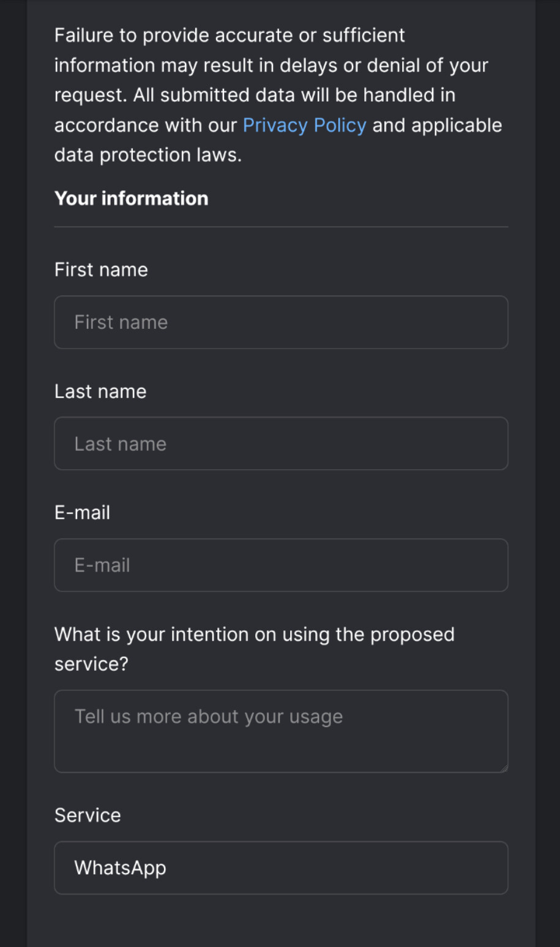The height and width of the screenshot is (947, 560).
Task: Focus the Last name input box
Action: [281, 443]
